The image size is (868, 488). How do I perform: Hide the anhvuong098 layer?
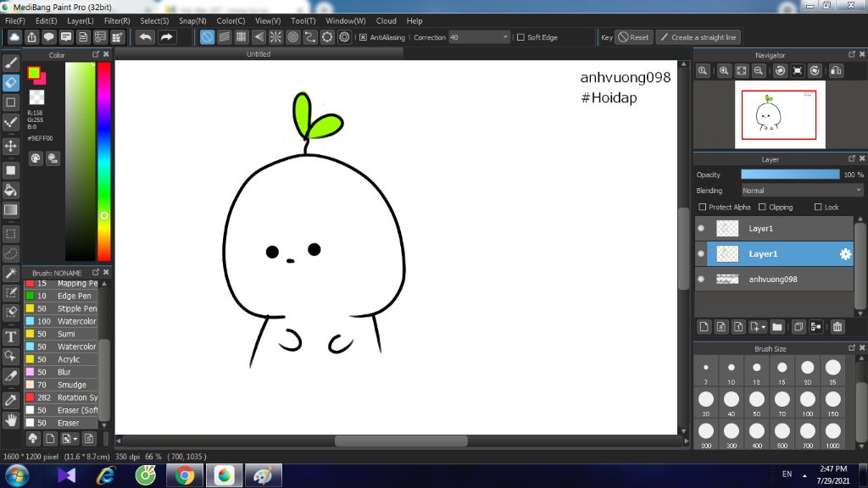[x=701, y=280]
